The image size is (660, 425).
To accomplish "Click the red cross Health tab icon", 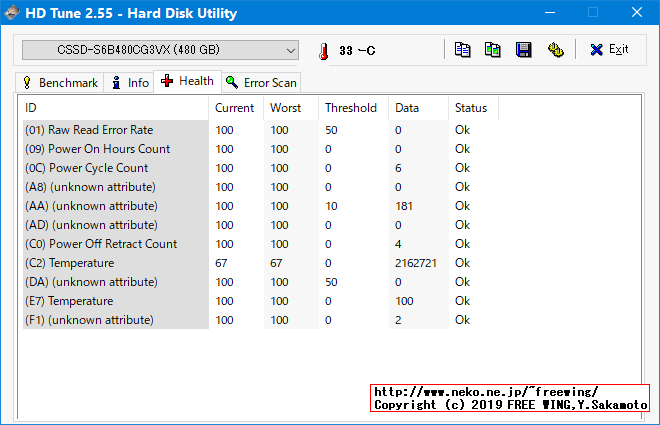I will pos(167,81).
